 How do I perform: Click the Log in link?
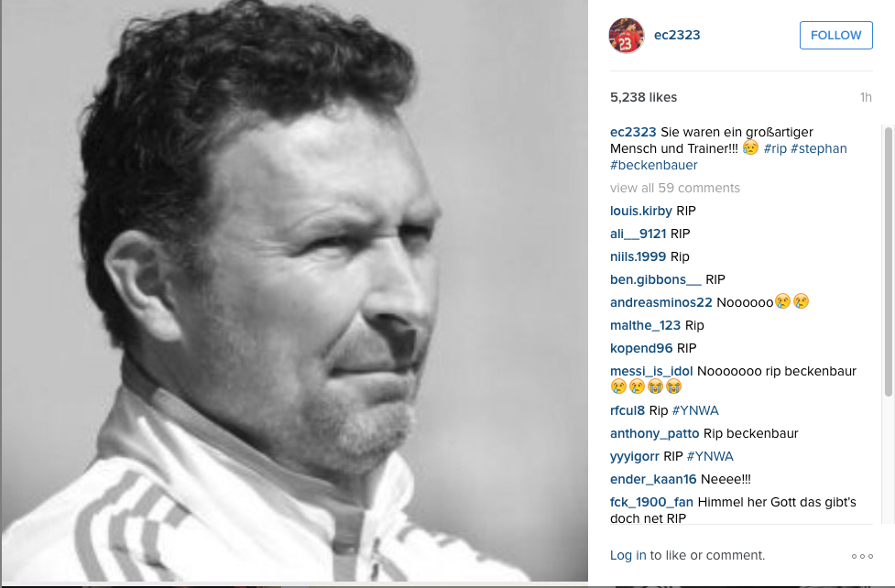628,555
